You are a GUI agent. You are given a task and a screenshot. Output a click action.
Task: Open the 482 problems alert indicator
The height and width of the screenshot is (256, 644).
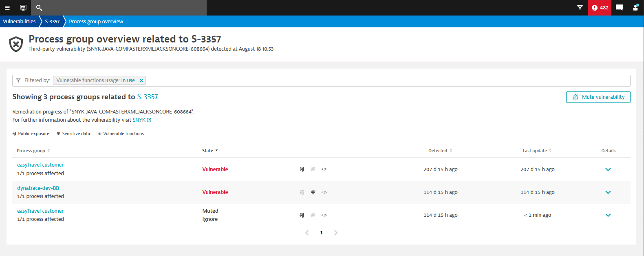click(x=600, y=8)
